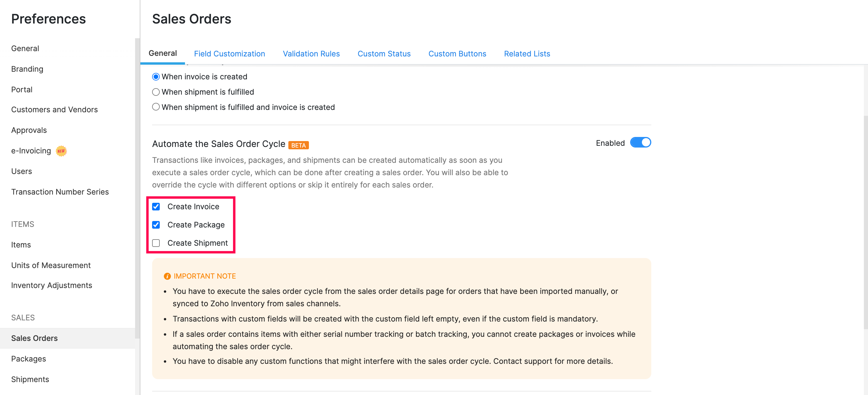Go to the Custom Status tab
868x395 pixels.
click(384, 53)
